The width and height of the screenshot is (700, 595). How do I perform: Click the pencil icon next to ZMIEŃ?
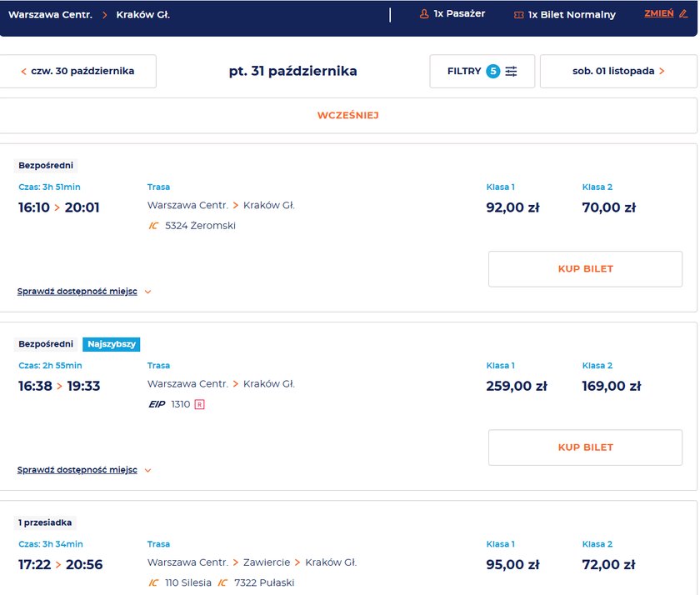pyautogui.click(x=683, y=14)
